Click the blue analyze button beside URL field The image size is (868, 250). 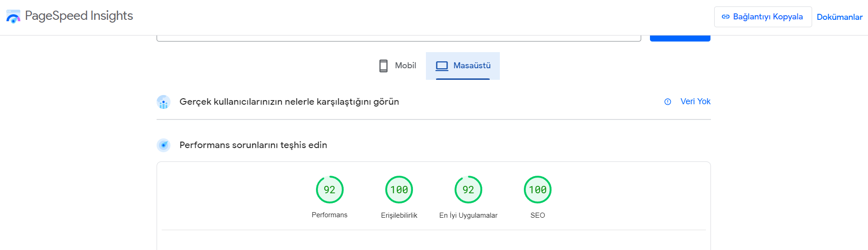680,38
